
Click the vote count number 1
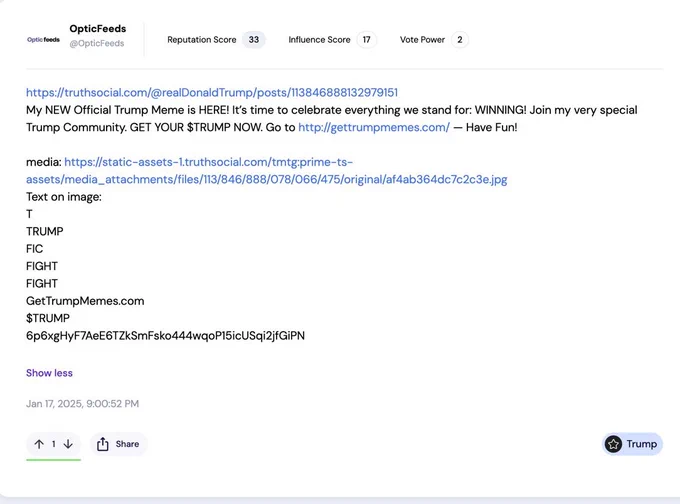[53, 444]
